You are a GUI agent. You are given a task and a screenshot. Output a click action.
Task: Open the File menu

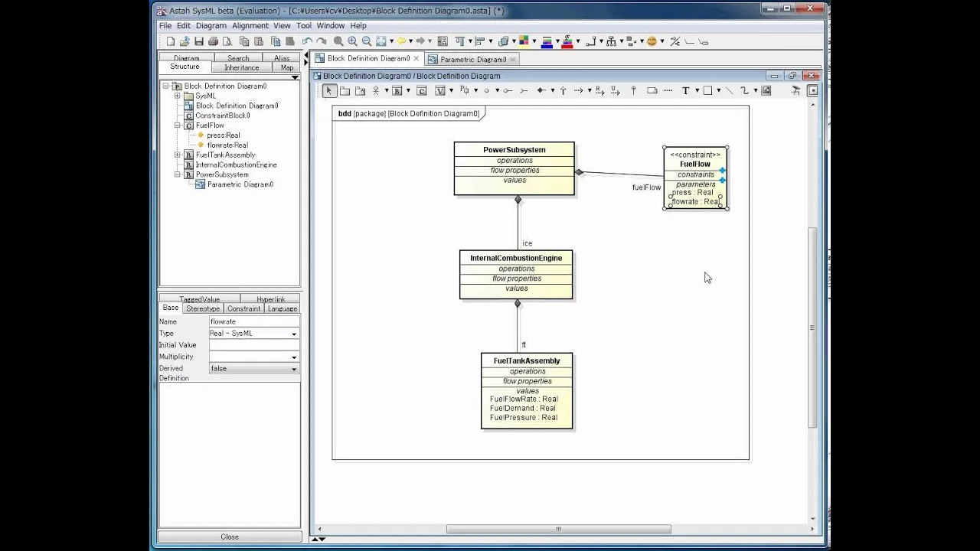(165, 25)
